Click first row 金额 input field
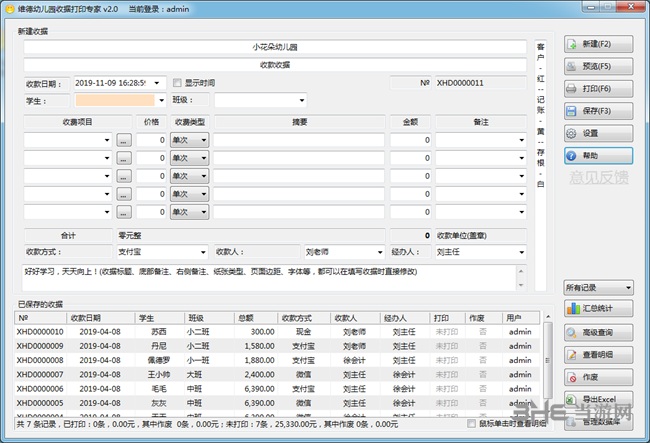The image size is (650, 443). [x=410, y=140]
